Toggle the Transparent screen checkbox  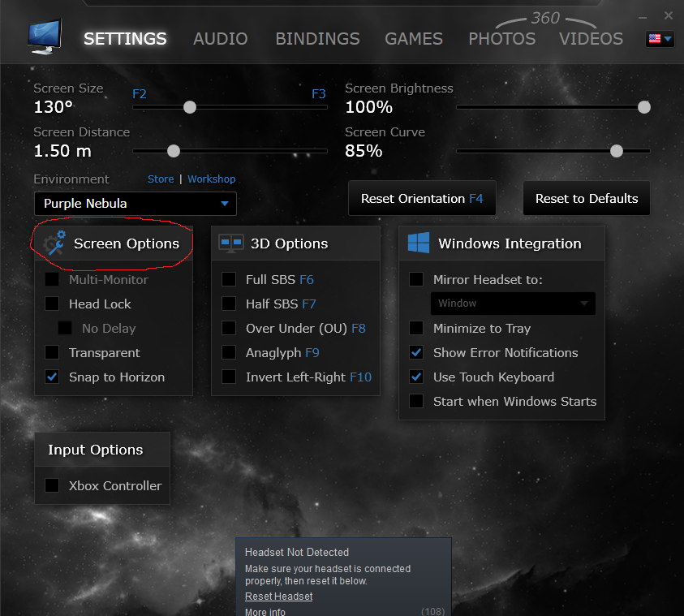tap(52, 352)
